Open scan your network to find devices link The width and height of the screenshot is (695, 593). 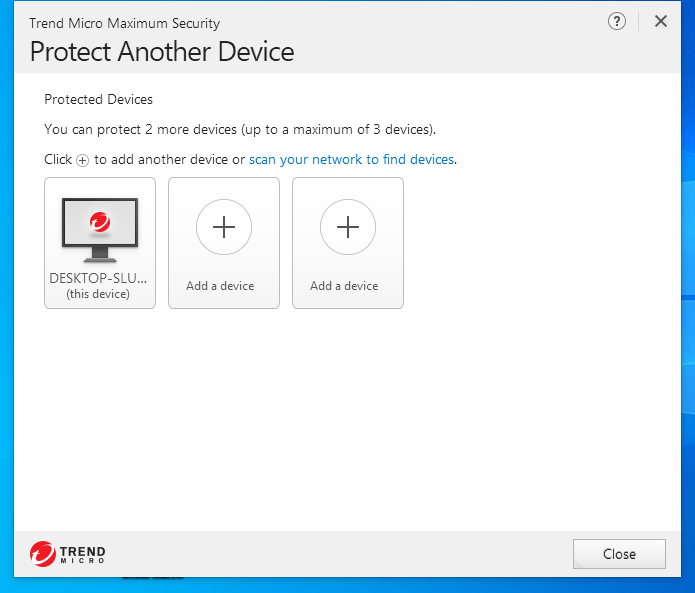click(351, 160)
